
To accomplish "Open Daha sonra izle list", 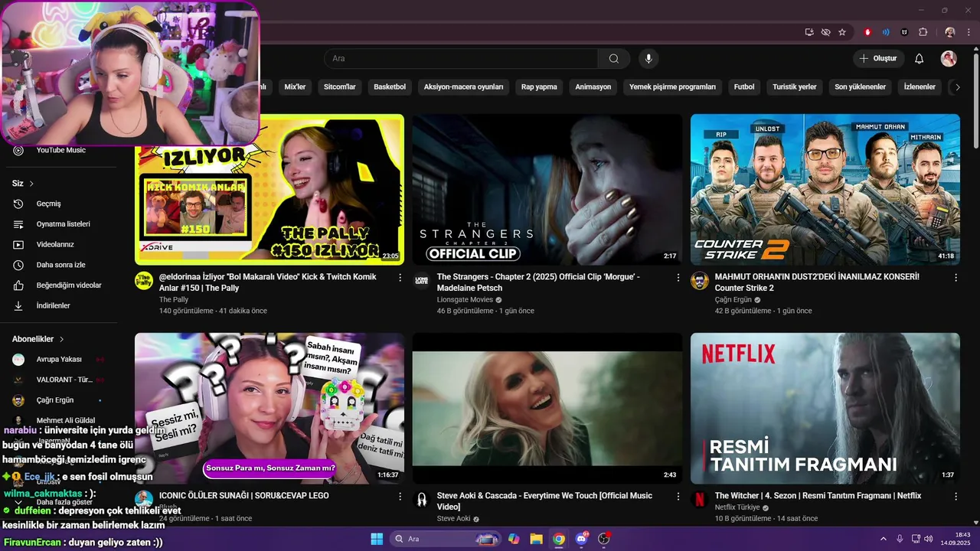I will click(60, 265).
